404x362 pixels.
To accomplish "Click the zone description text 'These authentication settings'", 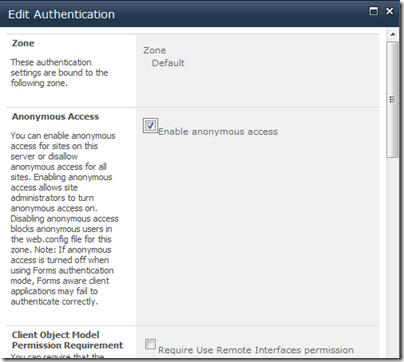I will (x=59, y=73).
